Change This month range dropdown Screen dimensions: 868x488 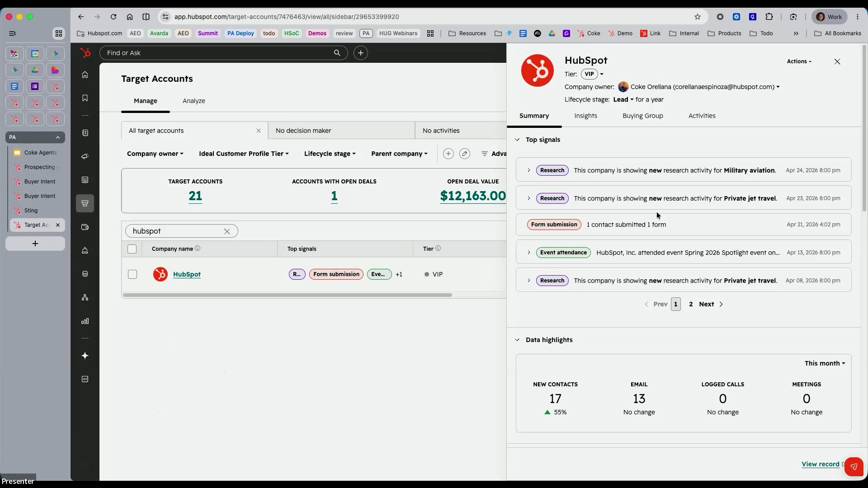click(825, 363)
